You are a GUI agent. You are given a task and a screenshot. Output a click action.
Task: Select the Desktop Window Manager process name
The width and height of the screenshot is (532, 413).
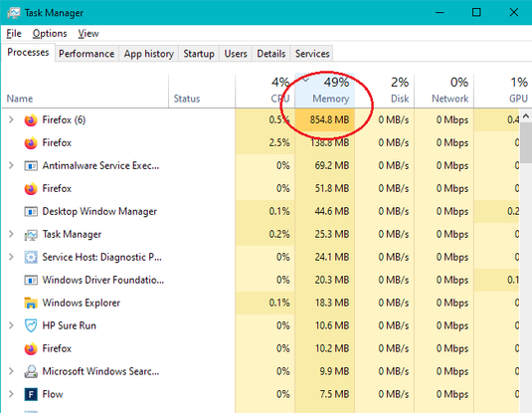(x=99, y=212)
